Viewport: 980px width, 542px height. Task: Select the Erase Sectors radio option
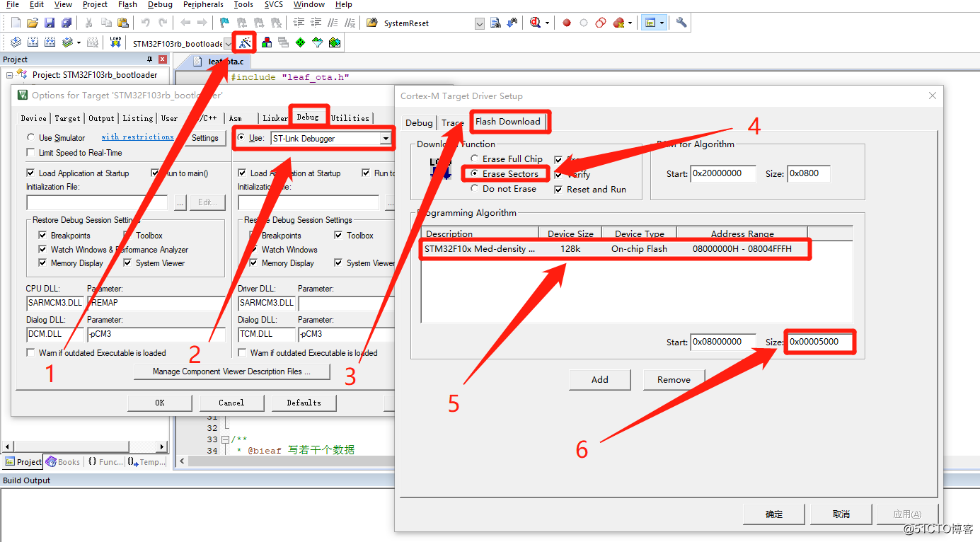(x=475, y=173)
